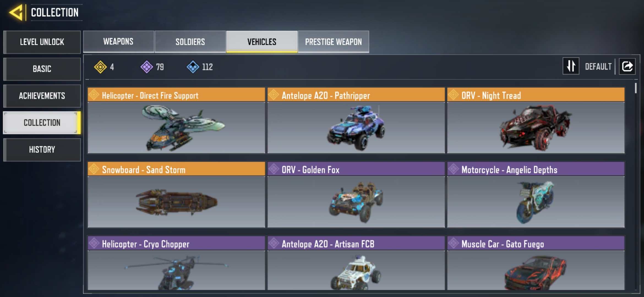Click the share export icon
Viewport: 644px width, 297px height.
pyautogui.click(x=627, y=66)
